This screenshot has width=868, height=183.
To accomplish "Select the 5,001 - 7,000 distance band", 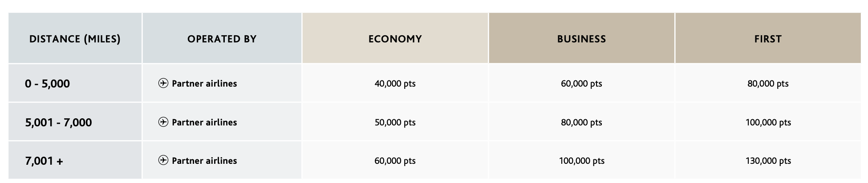I will point(58,123).
